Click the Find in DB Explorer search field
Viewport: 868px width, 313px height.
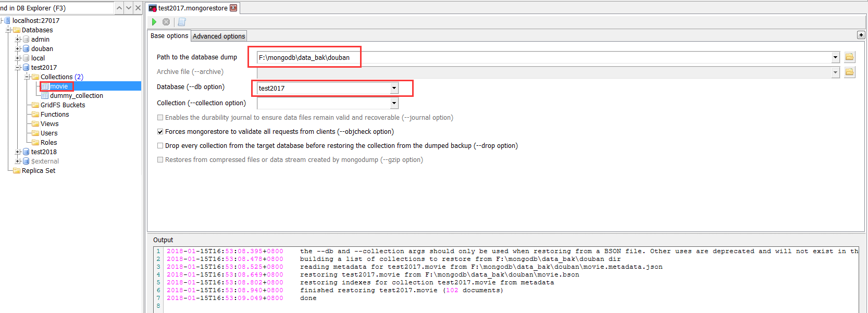click(56, 8)
